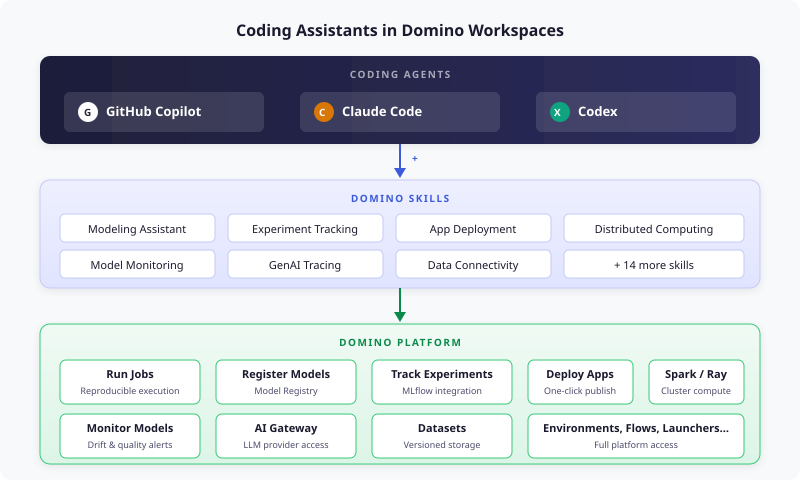Click the AI Gateway platform card
This screenshot has height=480, width=800.
[286, 436]
